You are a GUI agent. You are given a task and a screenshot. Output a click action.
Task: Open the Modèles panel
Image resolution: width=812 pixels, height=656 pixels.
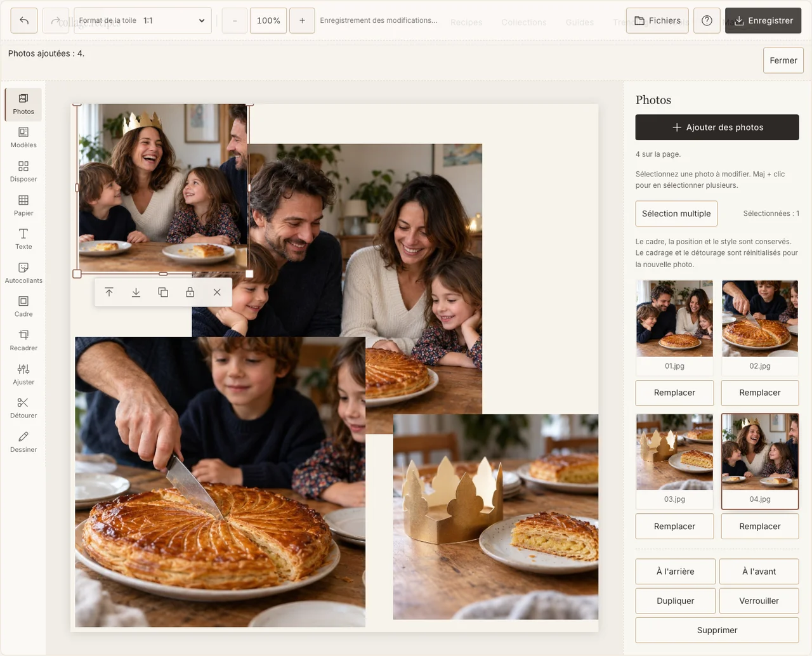point(23,138)
